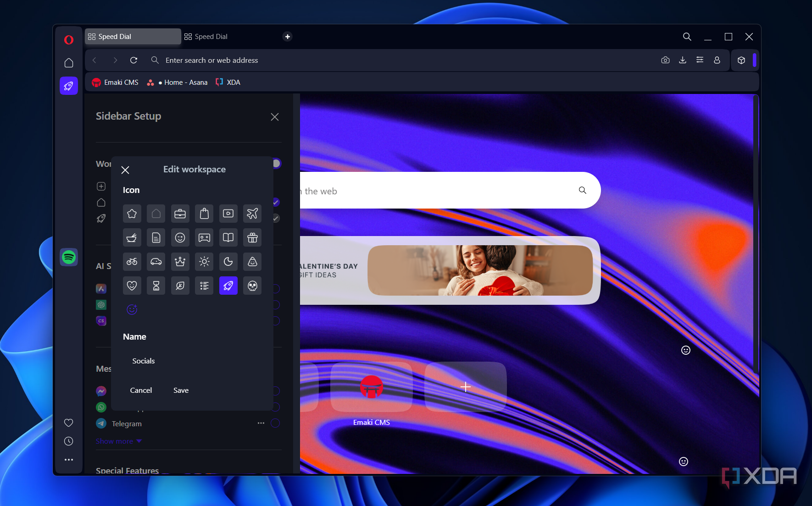Switch to the second Speed Dial tab
The height and width of the screenshot is (506, 812).
click(229, 37)
